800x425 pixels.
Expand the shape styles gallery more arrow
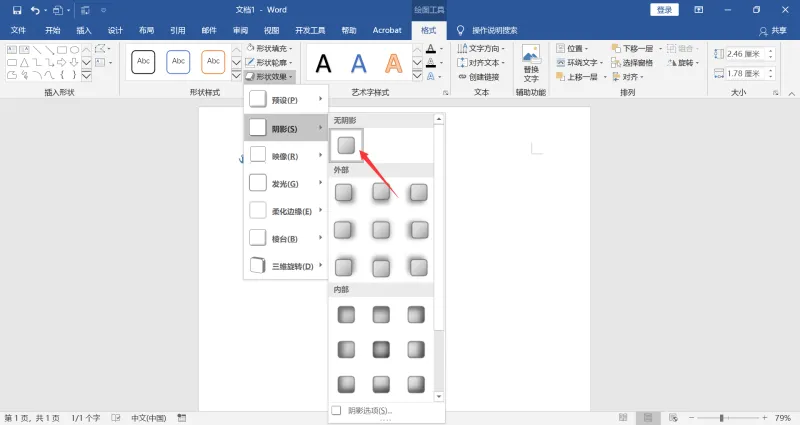click(236, 76)
